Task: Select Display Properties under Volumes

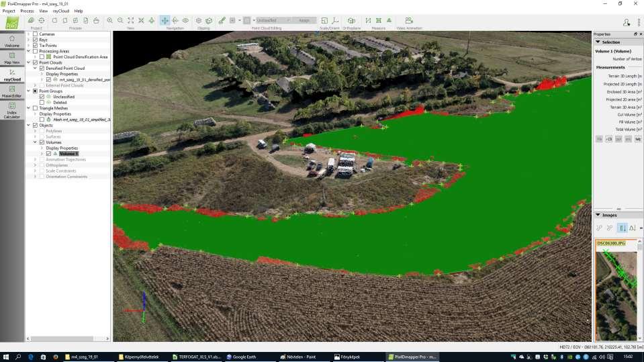Action: click(x=62, y=148)
